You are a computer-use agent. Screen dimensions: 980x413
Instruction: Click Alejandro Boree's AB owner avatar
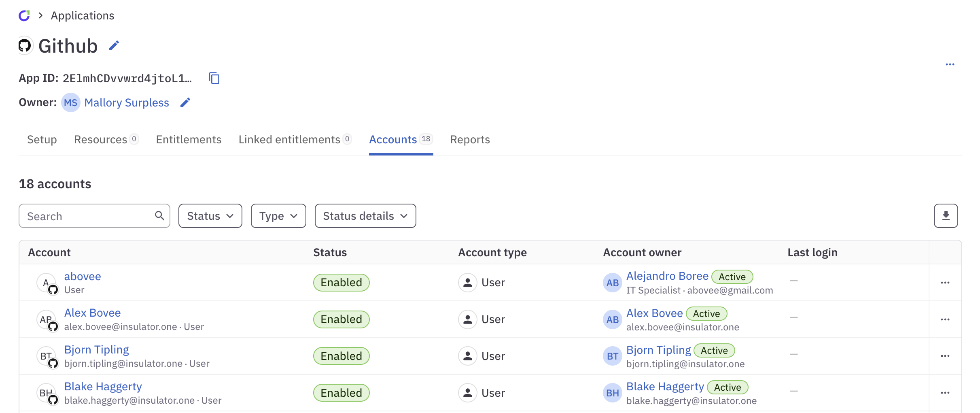[612, 283]
